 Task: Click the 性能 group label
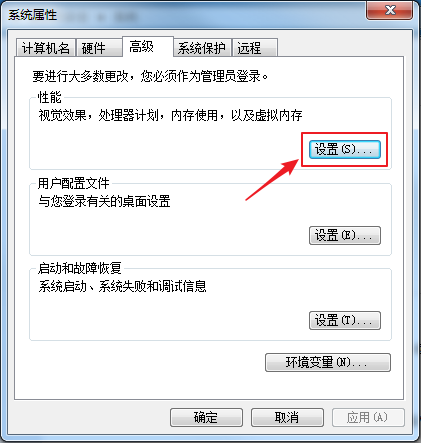pyautogui.click(x=49, y=97)
